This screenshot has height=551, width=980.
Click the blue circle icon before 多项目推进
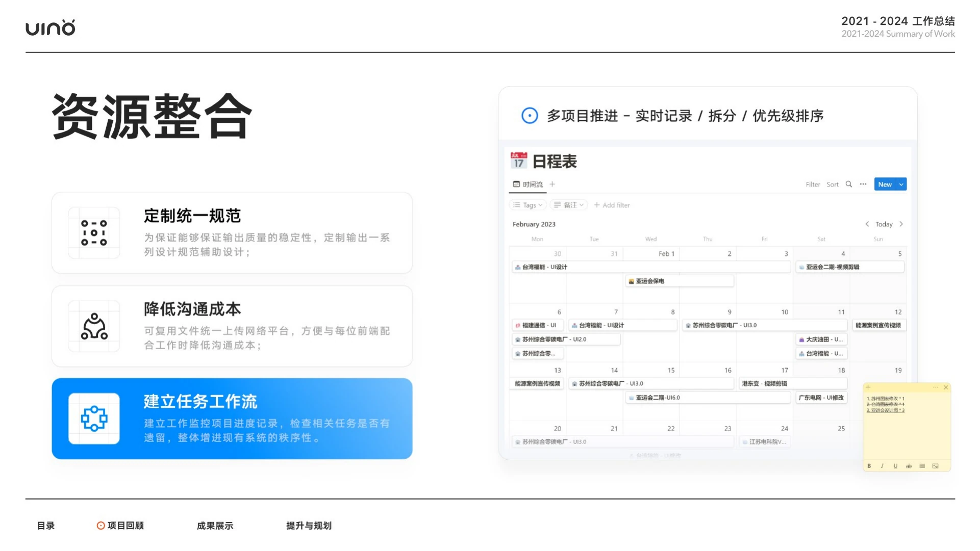point(530,116)
